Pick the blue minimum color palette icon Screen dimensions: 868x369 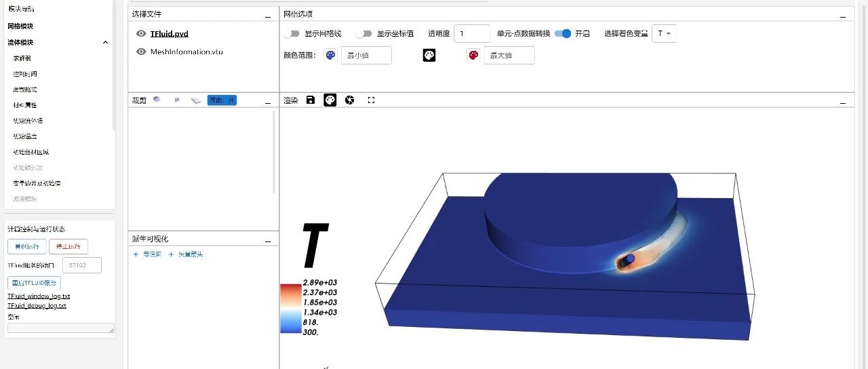point(330,56)
